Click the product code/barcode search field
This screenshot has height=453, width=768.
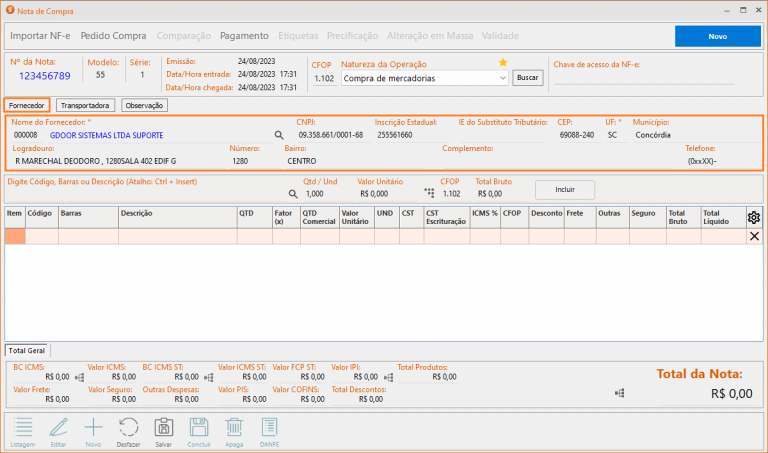tap(146, 194)
